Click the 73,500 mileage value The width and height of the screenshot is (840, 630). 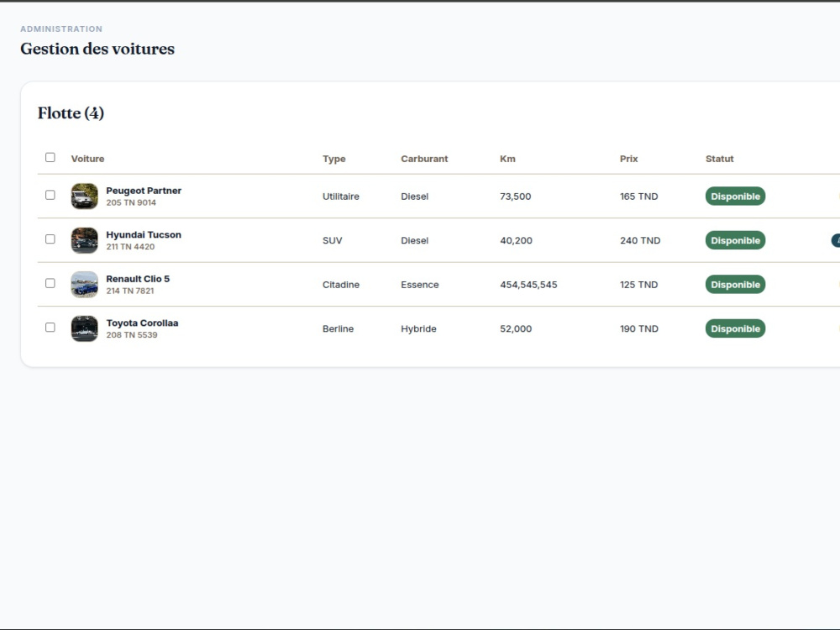pyautogui.click(x=516, y=197)
